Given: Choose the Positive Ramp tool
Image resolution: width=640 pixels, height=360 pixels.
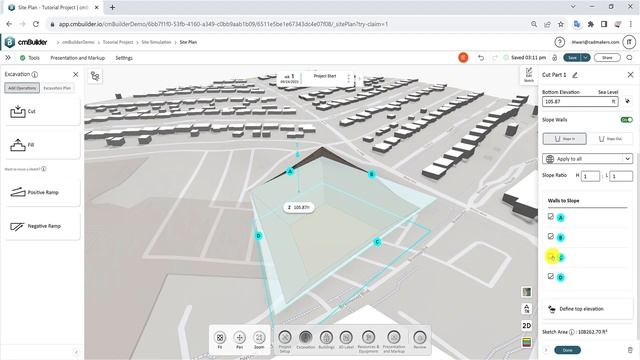Looking at the screenshot, I should tap(42, 192).
